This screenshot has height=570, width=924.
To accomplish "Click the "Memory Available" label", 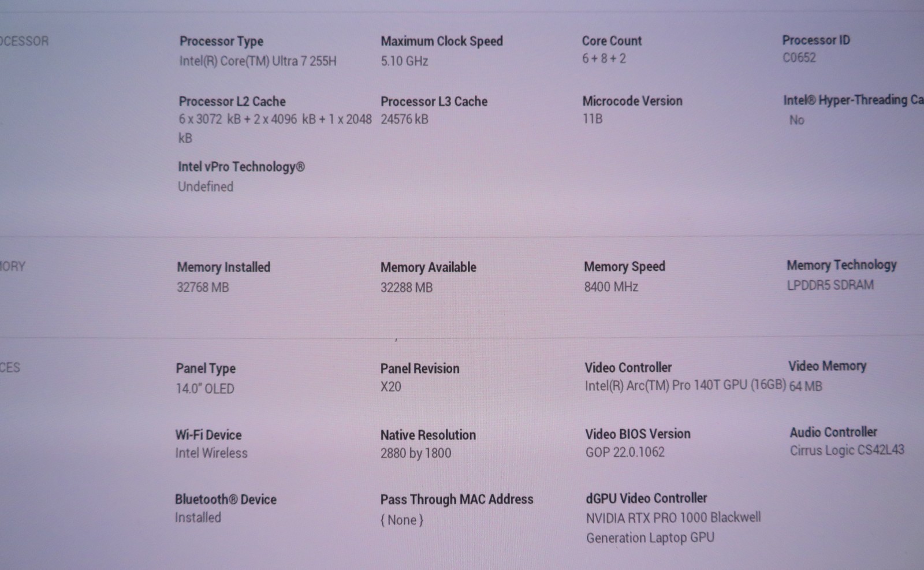I will (429, 267).
